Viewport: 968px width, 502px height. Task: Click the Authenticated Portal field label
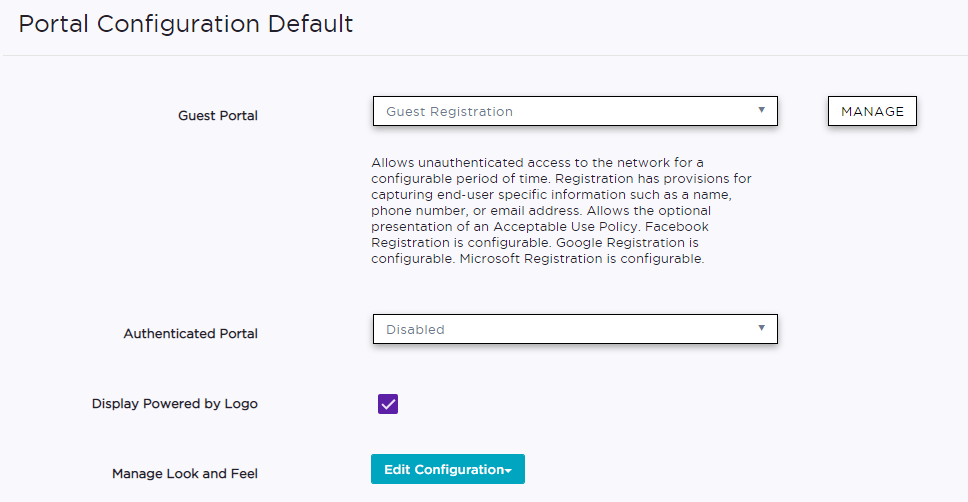(190, 334)
